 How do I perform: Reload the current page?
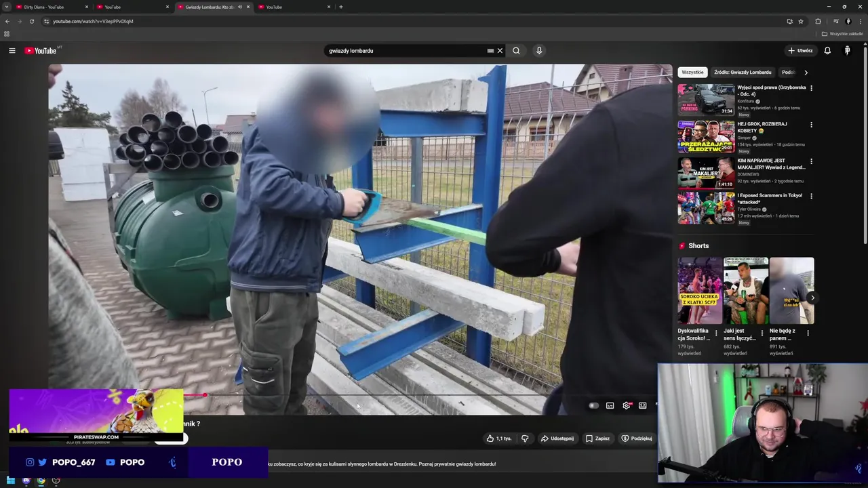click(x=31, y=21)
